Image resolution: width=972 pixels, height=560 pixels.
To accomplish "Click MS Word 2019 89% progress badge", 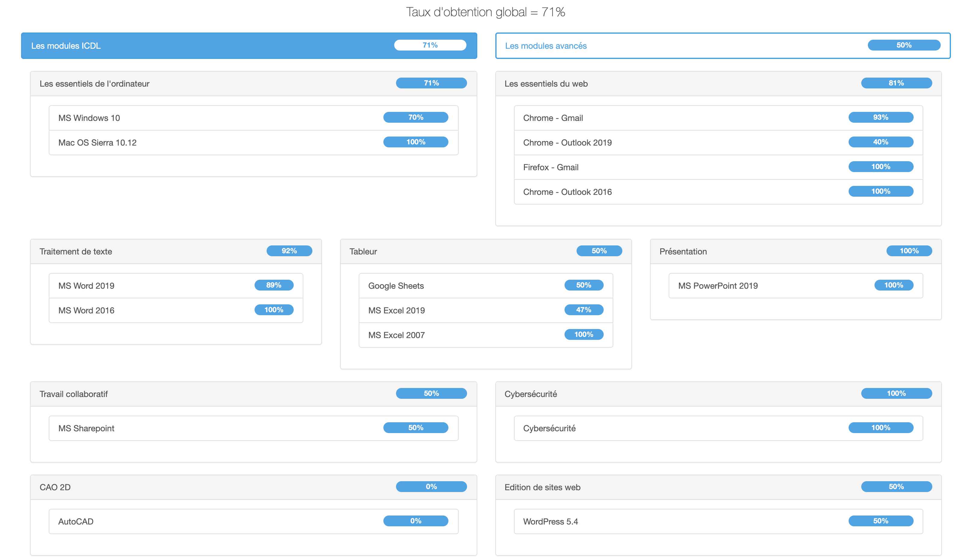I will [274, 285].
